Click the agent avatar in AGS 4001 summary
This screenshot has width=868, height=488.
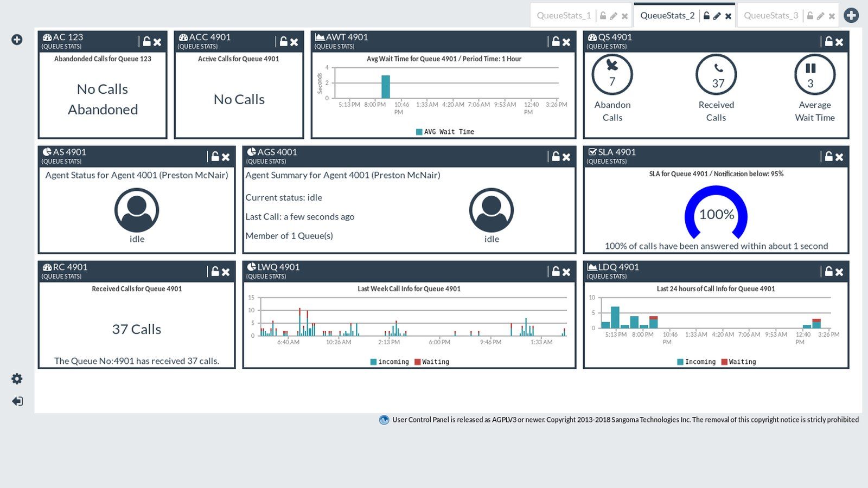pos(492,210)
